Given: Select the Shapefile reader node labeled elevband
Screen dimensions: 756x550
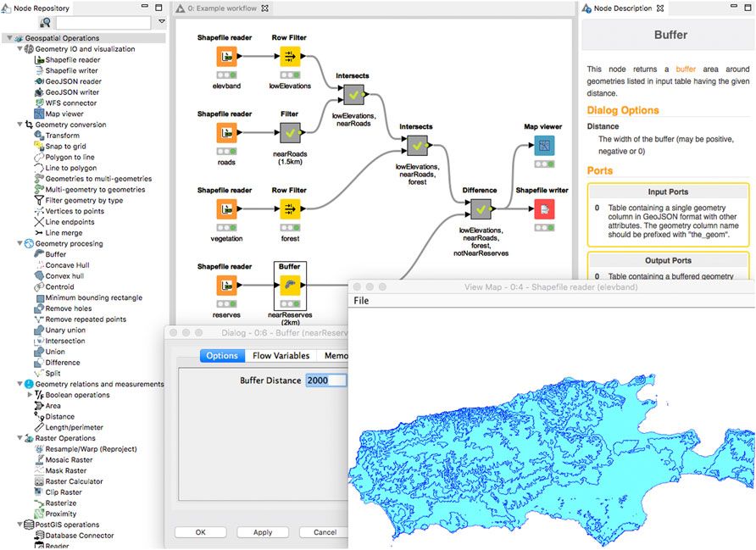Looking at the screenshot, I should (x=225, y=58).
